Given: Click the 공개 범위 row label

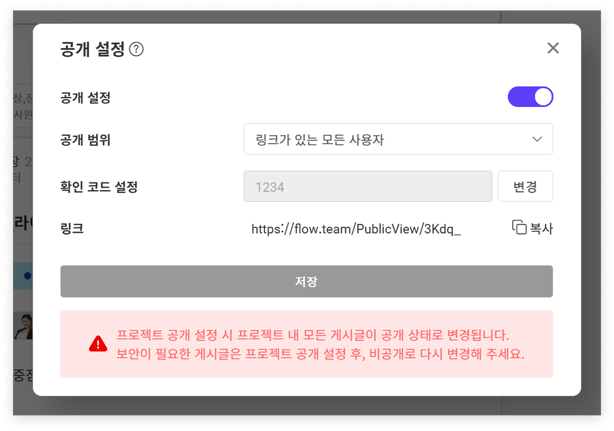Looking at the screenshot, I should (85, 139).
